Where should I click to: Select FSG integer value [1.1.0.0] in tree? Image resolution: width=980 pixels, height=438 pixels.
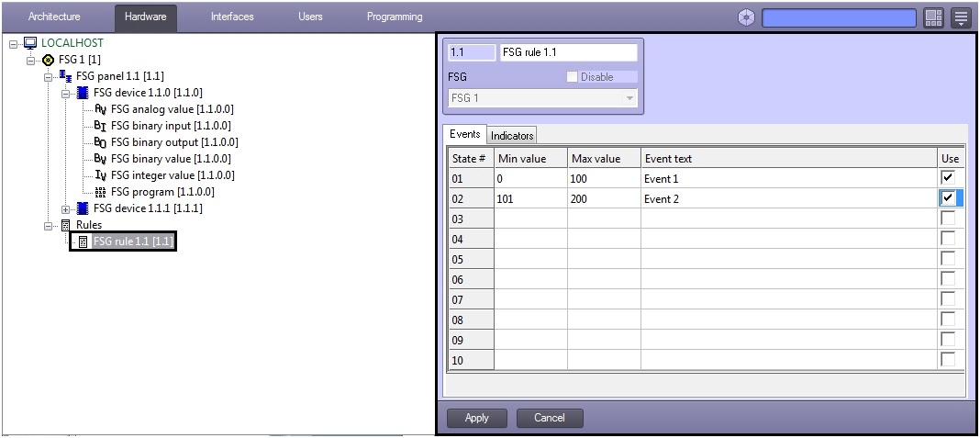pyautogui.click(x=173, y=175)
